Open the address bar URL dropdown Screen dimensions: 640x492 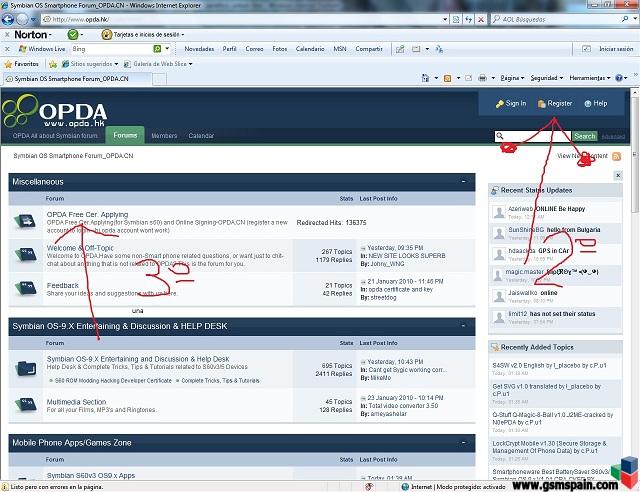(x=445, y=19)
